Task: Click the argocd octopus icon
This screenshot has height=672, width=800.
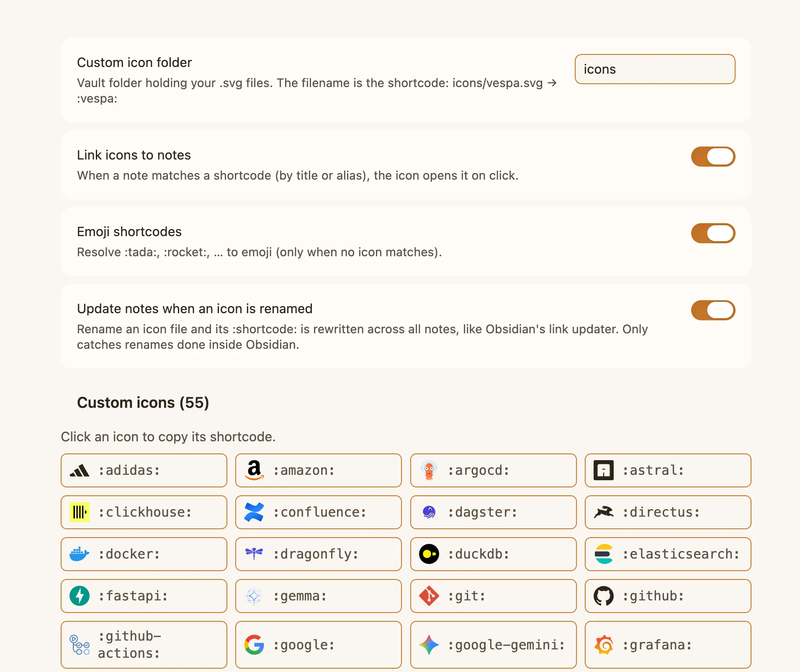Action: [429, 470]
